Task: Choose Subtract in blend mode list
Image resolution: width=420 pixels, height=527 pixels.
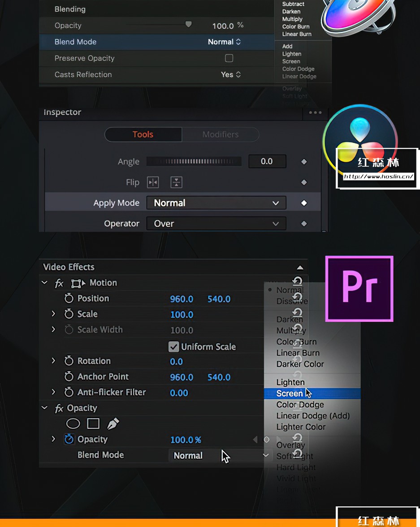Action: tap(293, 4)
